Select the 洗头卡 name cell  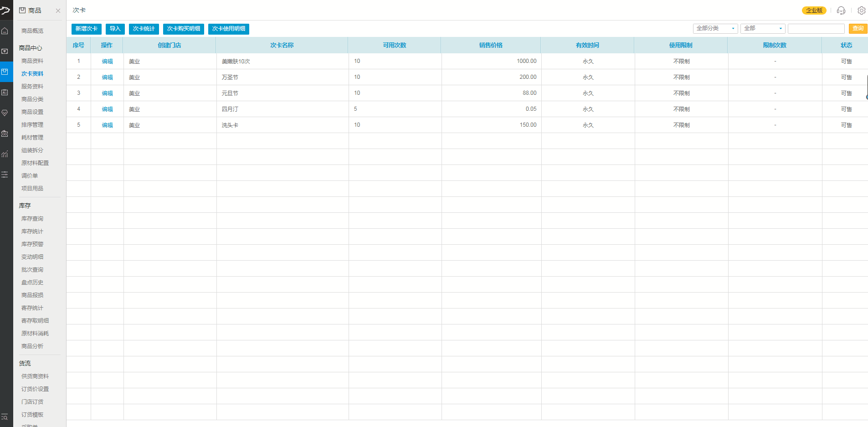tap(282, 125)
